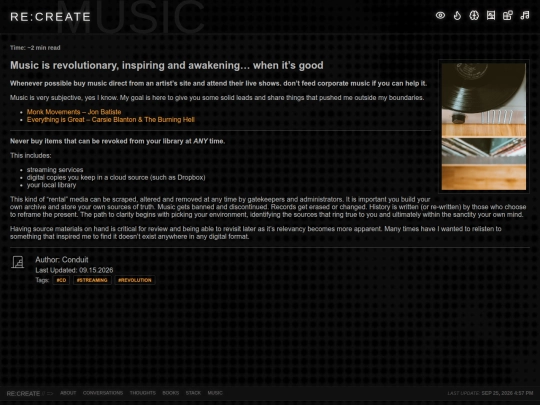
Task: Select the #STREAMING tag
Action: click(x=92, y=280)
